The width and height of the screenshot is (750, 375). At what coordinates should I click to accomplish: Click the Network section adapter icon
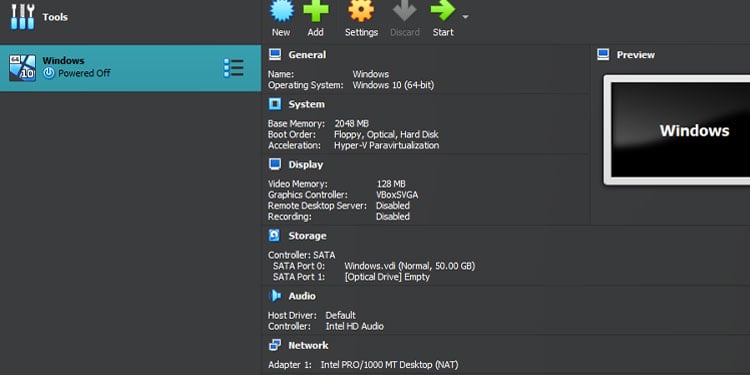tap(275, 345)
